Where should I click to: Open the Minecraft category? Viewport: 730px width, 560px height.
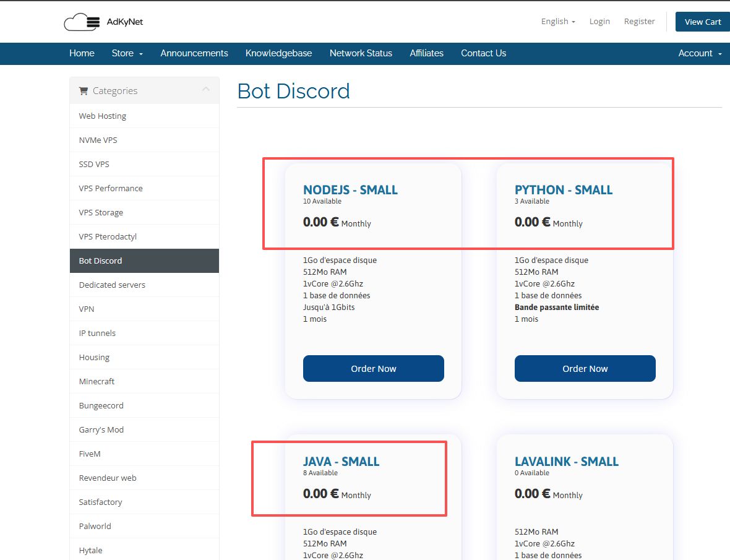(x=144, y=382)
